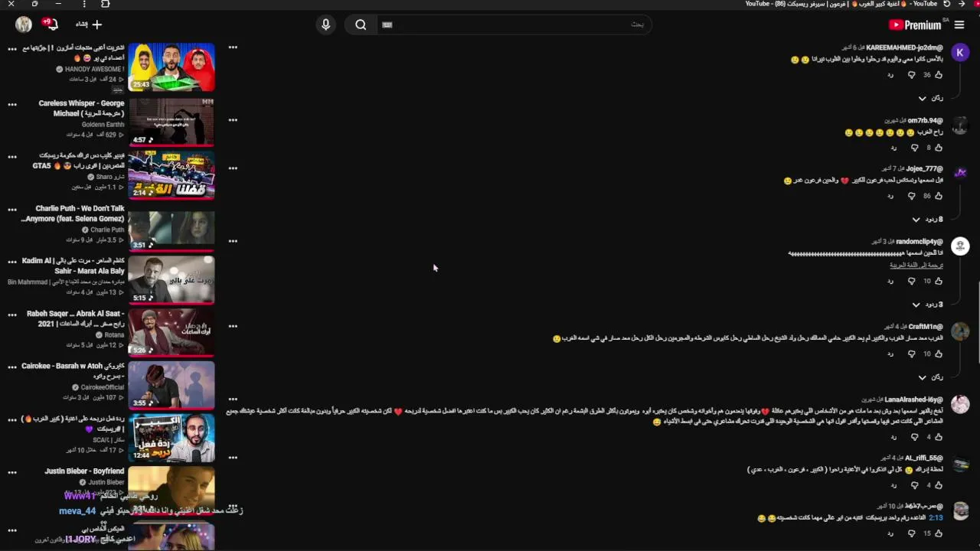
Task: Like CraftM1n's comment
Action: coord(939,354)
